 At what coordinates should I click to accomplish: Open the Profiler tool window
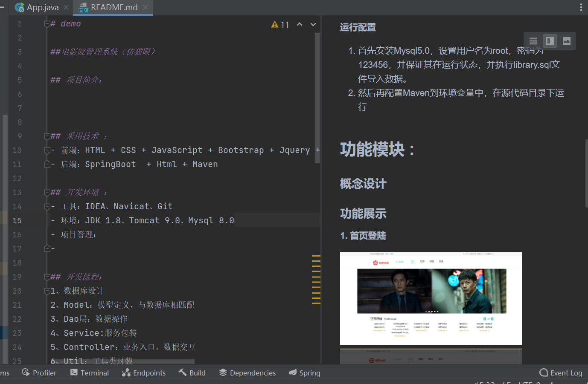point(39,373)
